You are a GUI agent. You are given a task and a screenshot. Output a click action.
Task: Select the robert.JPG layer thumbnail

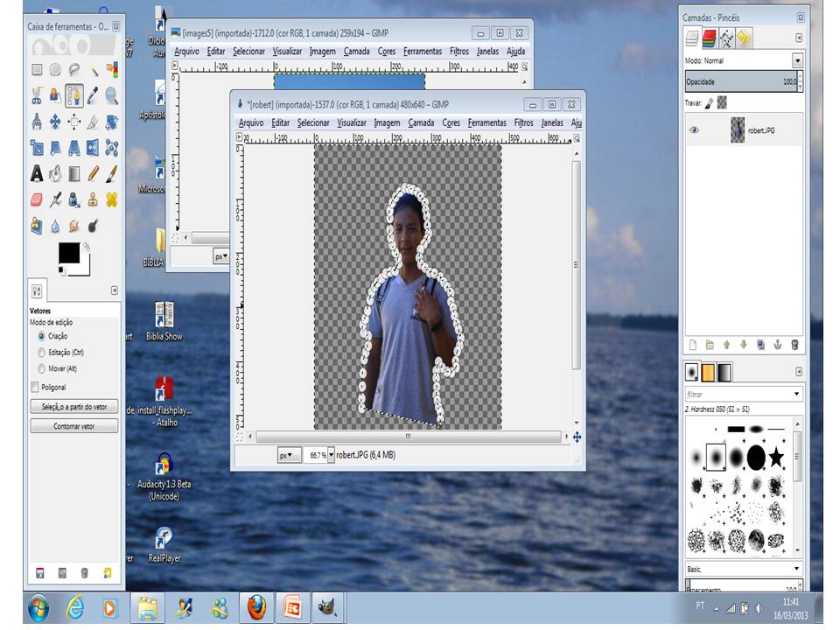738,130
